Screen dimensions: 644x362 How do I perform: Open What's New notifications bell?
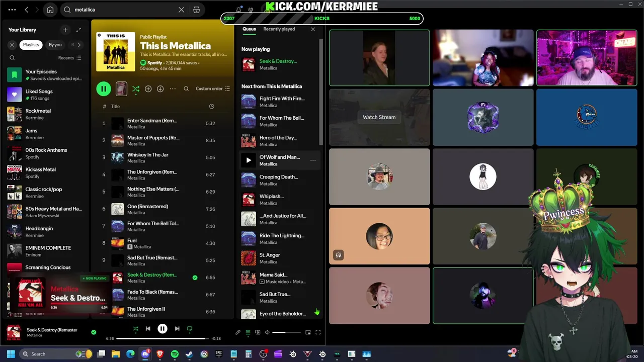pyautogui.click(x=238, y=10)
